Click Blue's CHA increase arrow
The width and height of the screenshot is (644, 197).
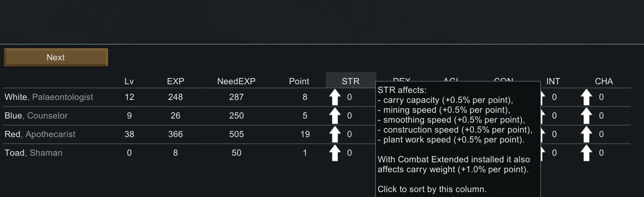click(x=586, y=116)
